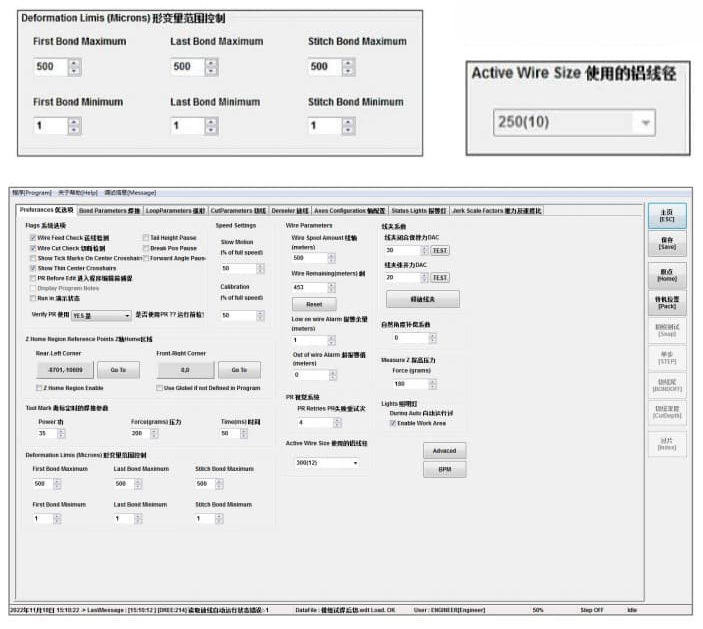Adjust Last Bond Maximum stepper in enlarged inset

pyautogui.click(x=211, y=67)
